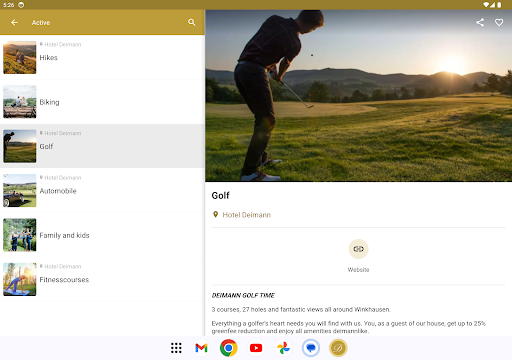Open Chrome from the taskbar
This screenshot has width=512, height=360.
(x=229, y=348)
